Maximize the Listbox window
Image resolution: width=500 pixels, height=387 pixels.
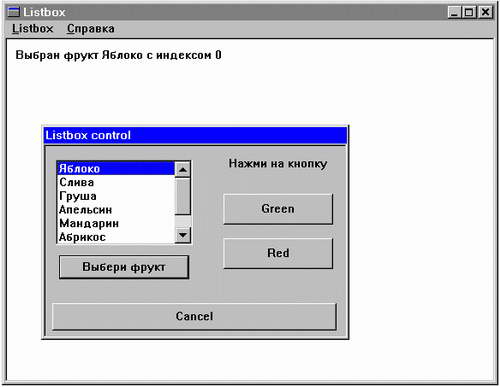pyautogui.click(x=469, y=12)
